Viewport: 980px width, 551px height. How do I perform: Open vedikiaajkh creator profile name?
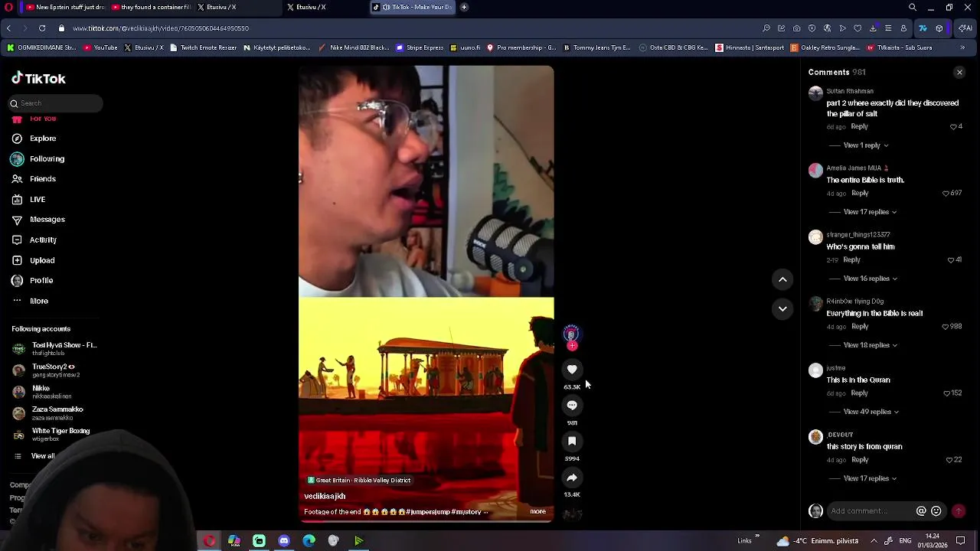tap(325, 497)
